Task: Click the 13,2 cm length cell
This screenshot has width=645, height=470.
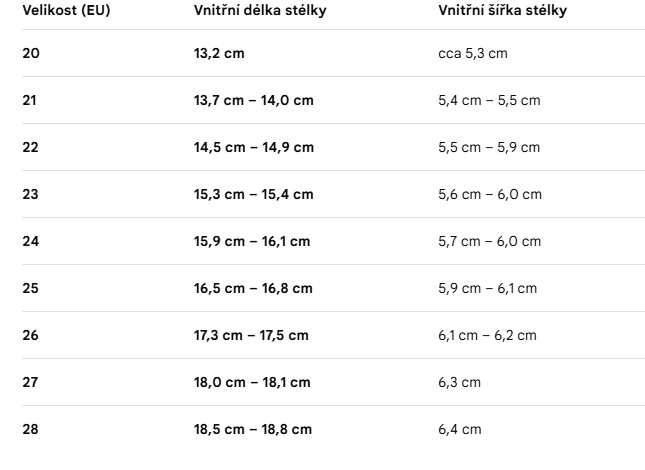Action: click(x=219, y=53)
